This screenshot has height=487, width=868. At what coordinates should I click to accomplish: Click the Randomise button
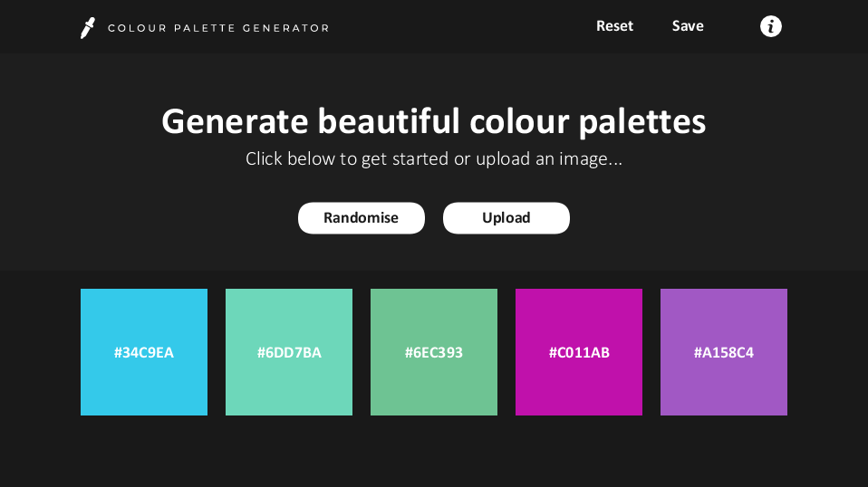[x=362, y=218]
